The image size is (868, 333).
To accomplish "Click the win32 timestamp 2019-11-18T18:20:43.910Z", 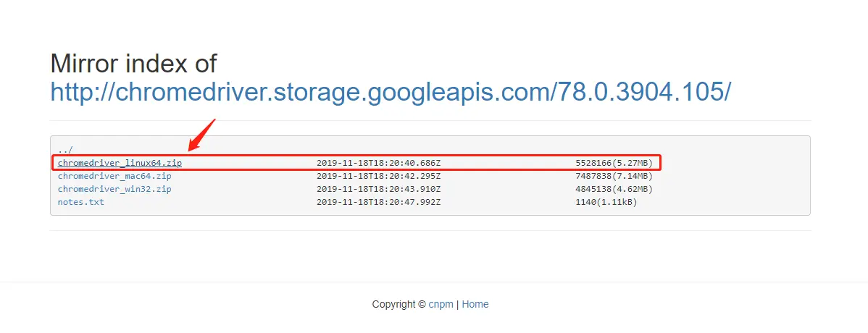I will [378, 189].
